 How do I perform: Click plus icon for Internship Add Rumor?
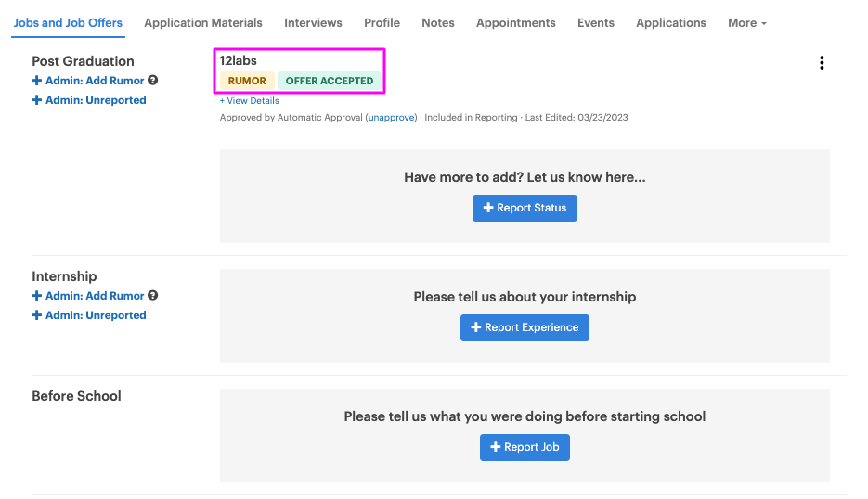[x=36, y=296]
